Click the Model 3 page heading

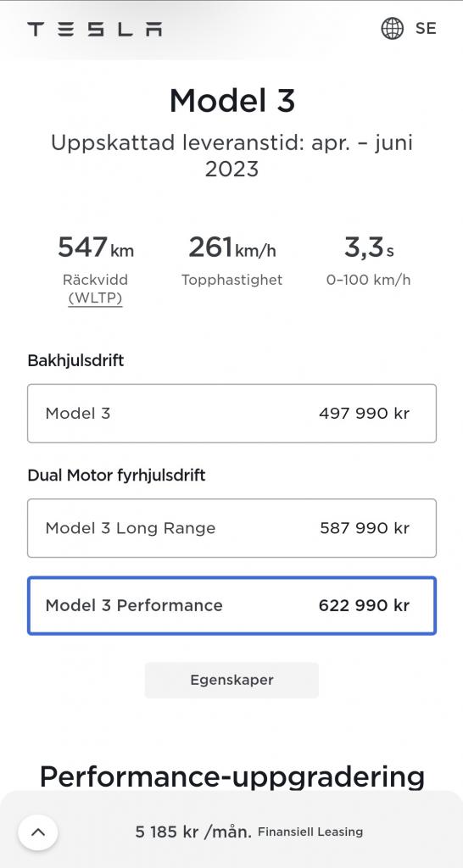click(232, 102)
